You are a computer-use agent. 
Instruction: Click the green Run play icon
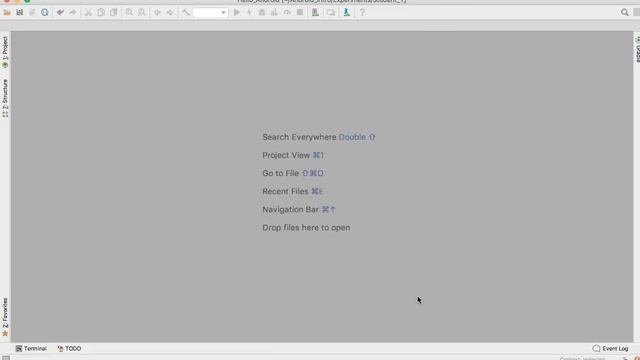pos(237,13)
